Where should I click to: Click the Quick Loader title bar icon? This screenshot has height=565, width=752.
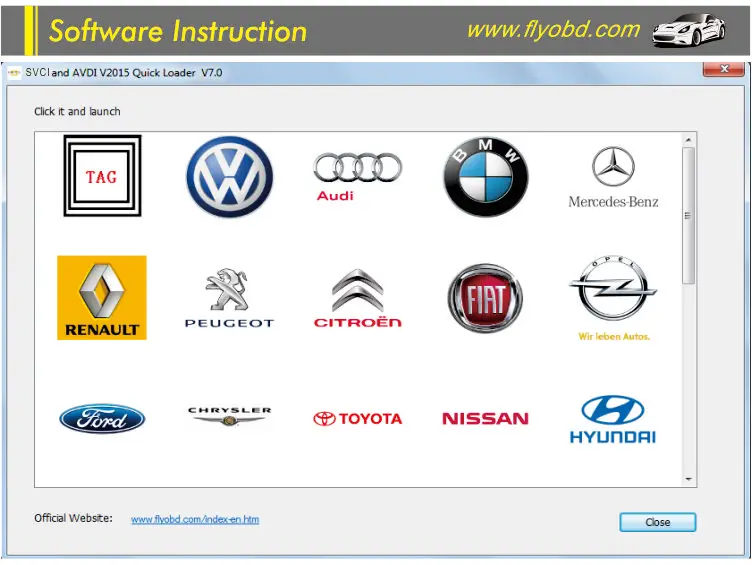point(14,73)
